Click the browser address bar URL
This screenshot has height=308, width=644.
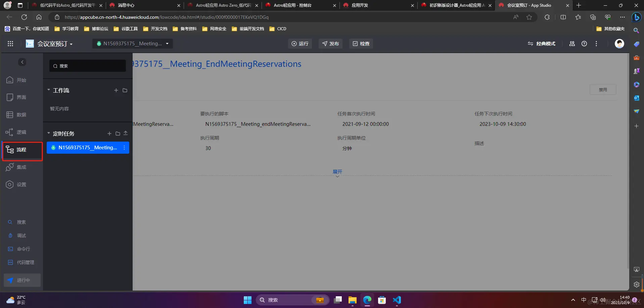click(x=167, y=17)
